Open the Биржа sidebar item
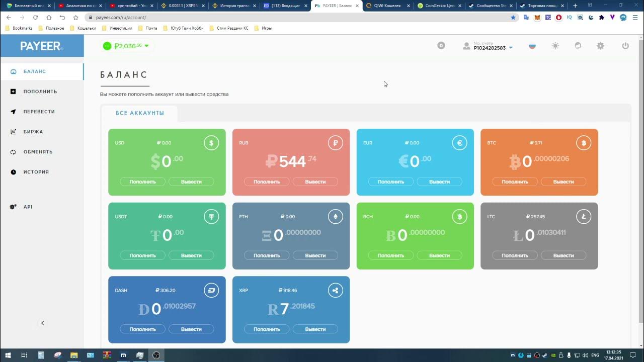Image resolution: width=644 pixels, height=362 pixels. [x=42, y=132]
